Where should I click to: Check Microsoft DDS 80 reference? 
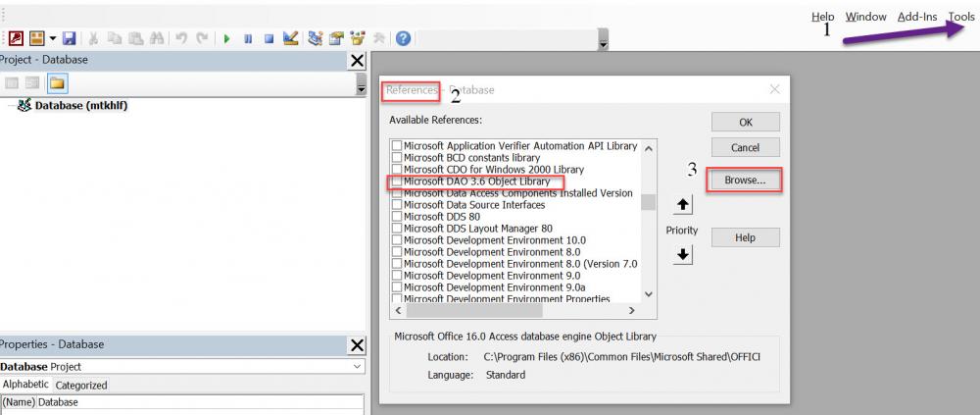397,217
